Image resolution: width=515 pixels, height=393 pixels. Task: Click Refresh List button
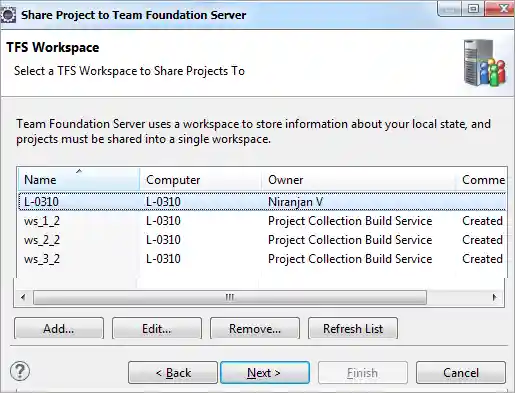[x=353, y=329]
